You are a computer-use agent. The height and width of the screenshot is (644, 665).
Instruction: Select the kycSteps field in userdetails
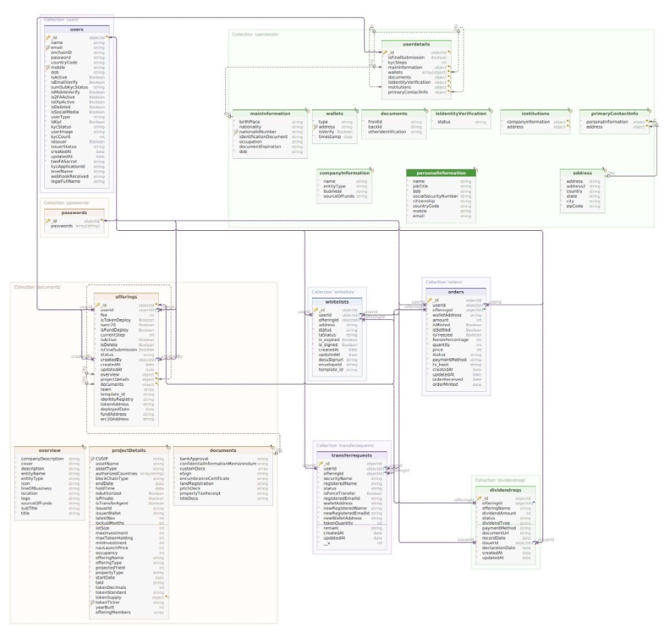point(398,62)
